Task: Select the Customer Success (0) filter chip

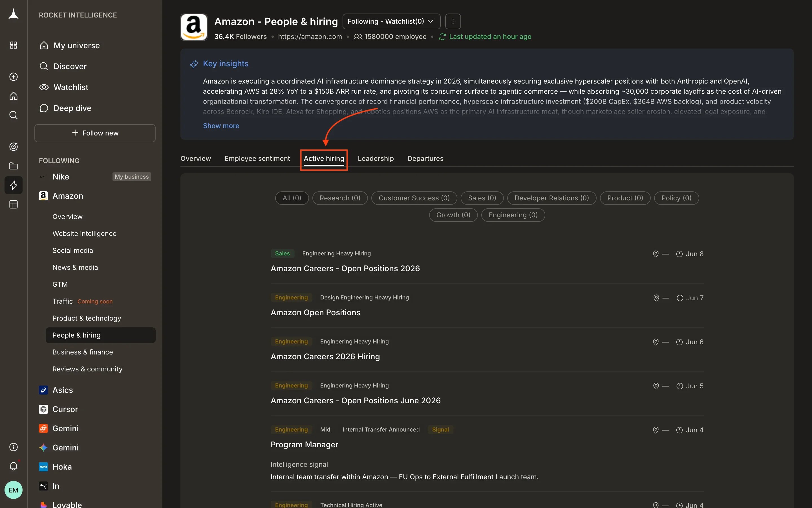Action: pyautogui.click(x=414, y=198)
